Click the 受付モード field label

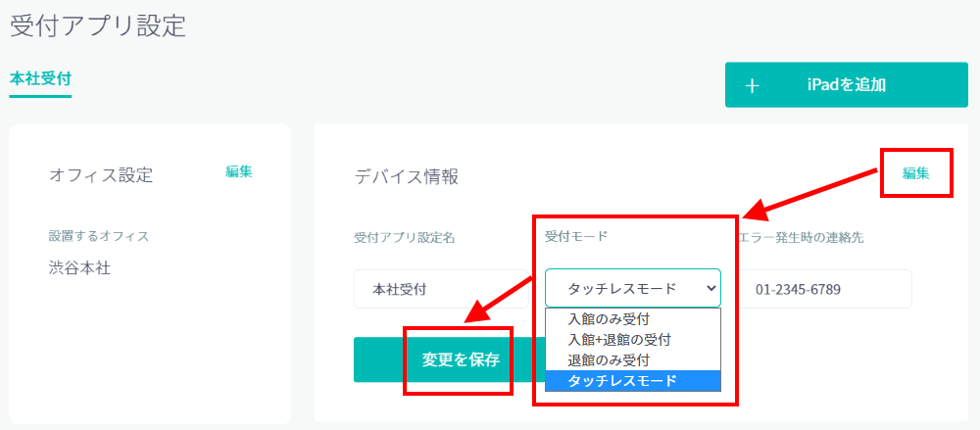(x=576, y=236)
